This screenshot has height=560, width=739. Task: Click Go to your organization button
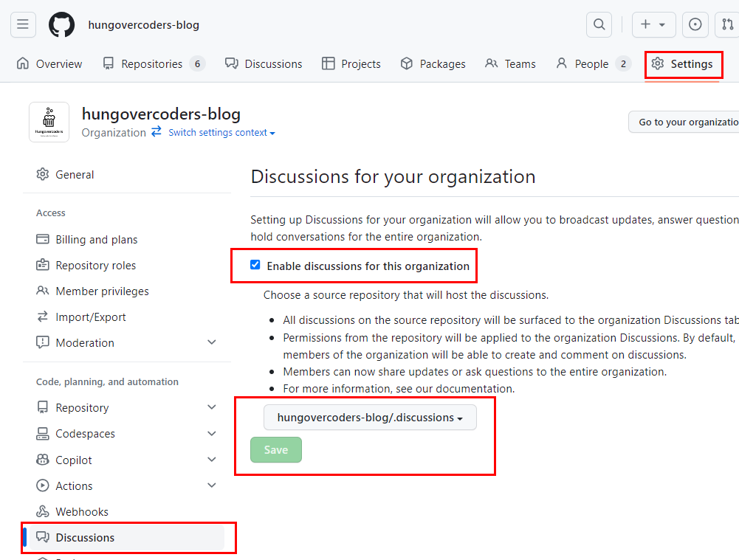point(684,122)
